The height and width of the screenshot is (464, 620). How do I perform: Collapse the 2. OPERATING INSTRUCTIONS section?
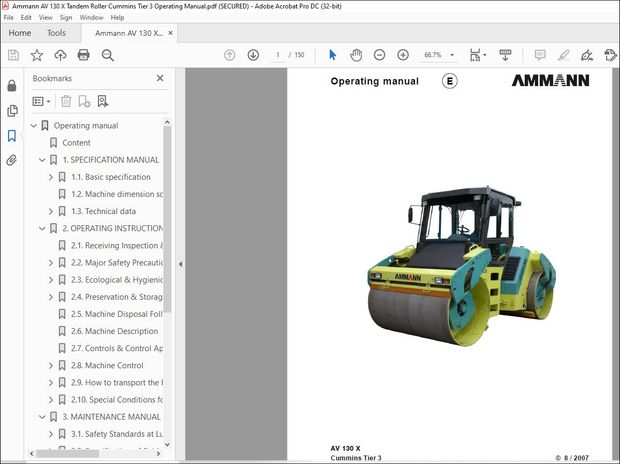point(42,228)
